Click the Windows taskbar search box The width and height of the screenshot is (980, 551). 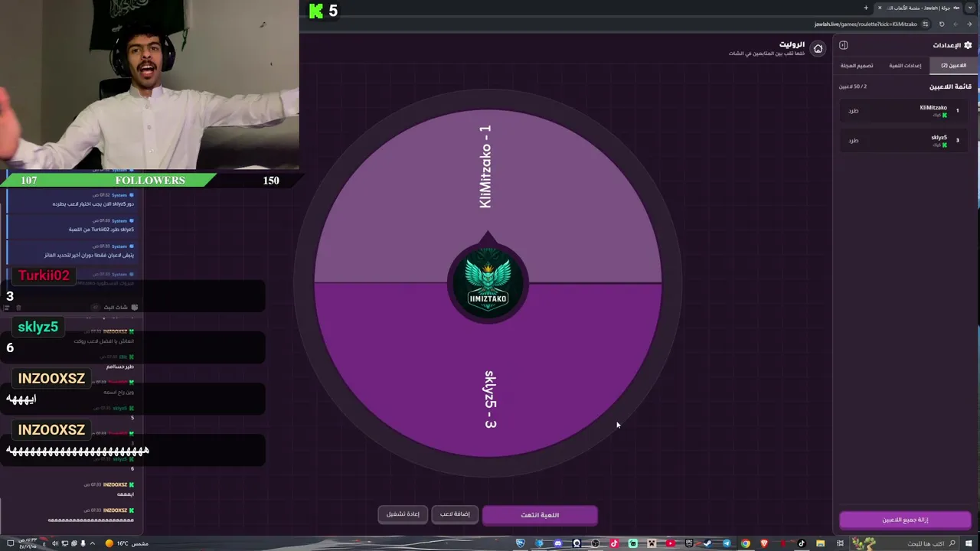(x=906, y=543)
